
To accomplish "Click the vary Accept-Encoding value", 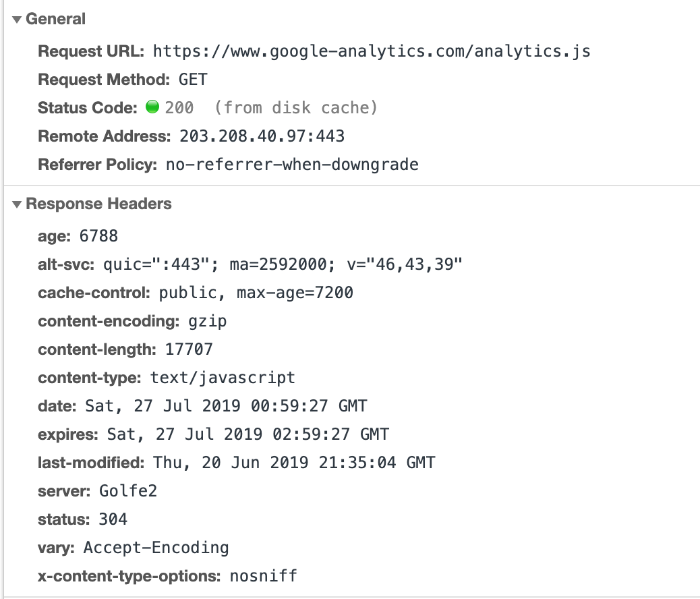I will (156, 548).
